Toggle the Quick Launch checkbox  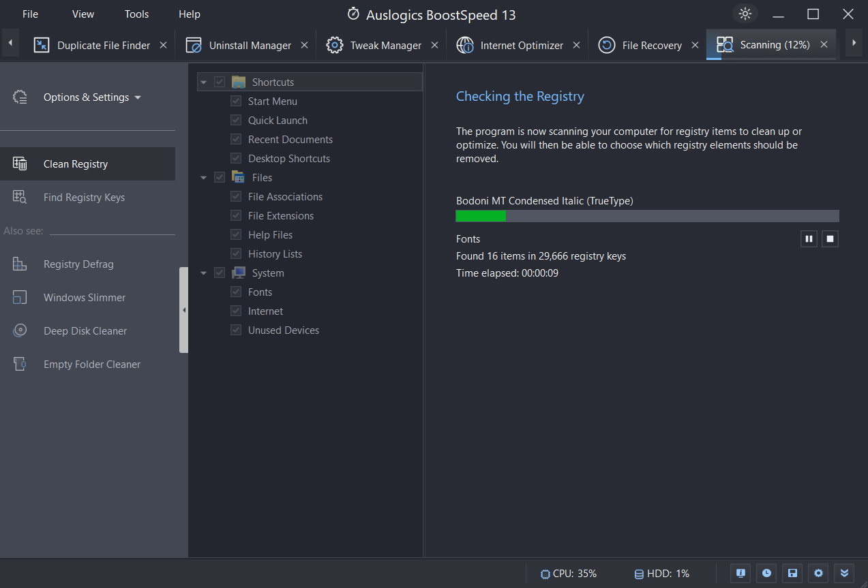pos(236,120)
